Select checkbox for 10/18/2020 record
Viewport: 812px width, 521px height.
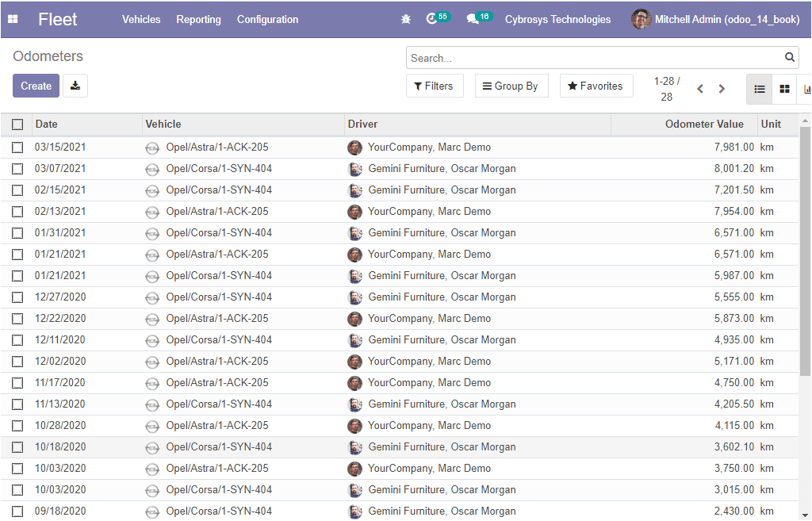click(x=17, y=447)
